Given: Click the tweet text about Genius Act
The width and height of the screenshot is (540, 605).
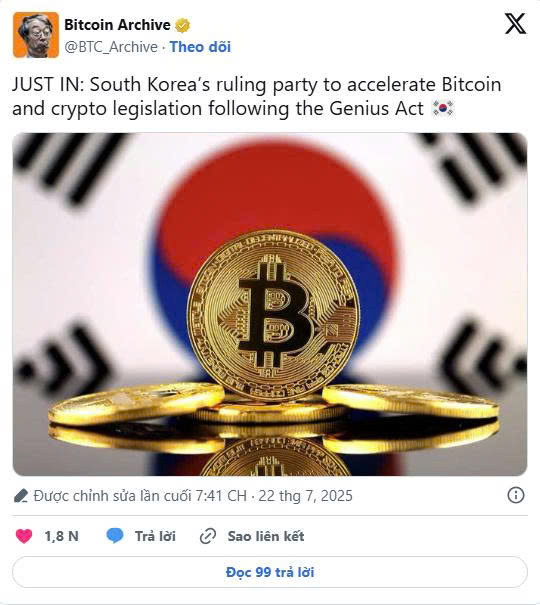Looking at the screenshot, I should point(256,96).
